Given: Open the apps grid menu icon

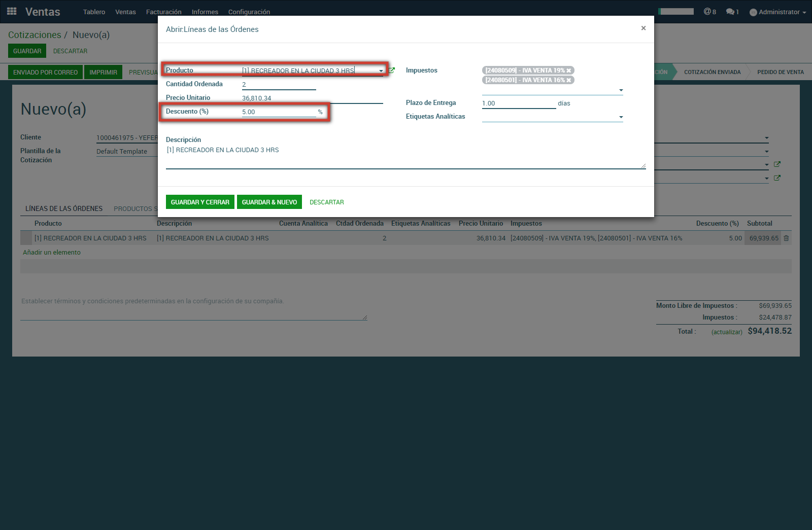Looking at the screenshot, I should pos(12,11).
